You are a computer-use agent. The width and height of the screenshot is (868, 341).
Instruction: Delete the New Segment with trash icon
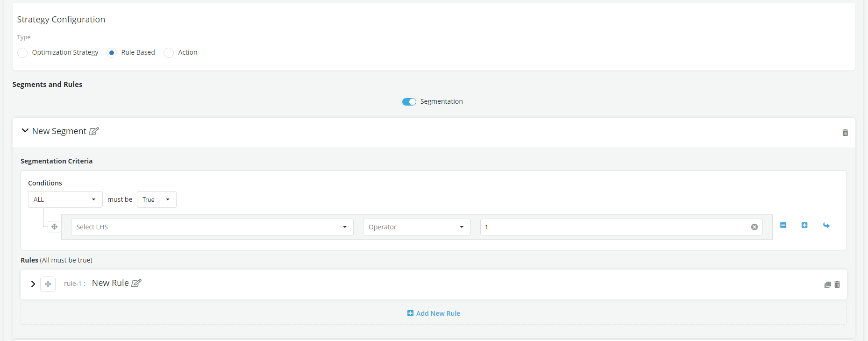(x=845, y=133)
